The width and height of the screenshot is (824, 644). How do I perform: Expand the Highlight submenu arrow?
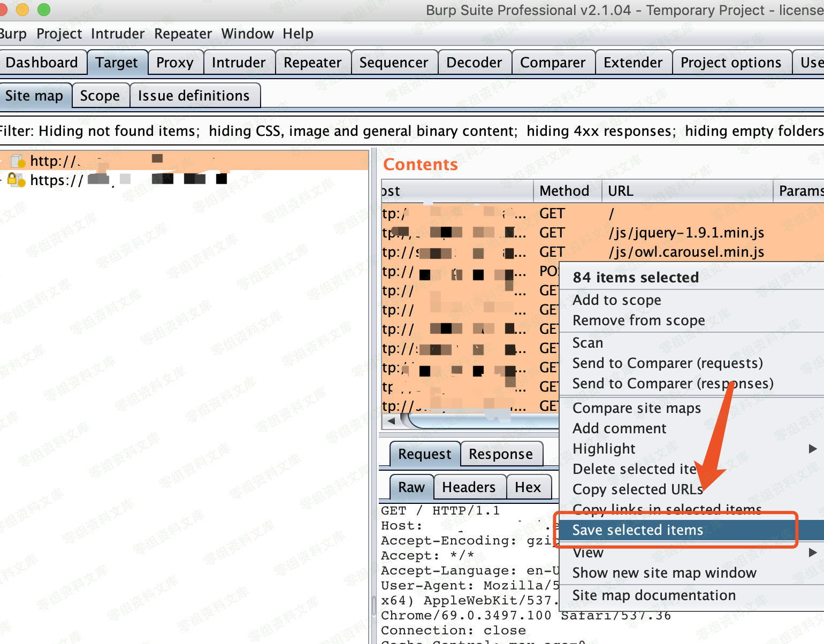(812, 449)
